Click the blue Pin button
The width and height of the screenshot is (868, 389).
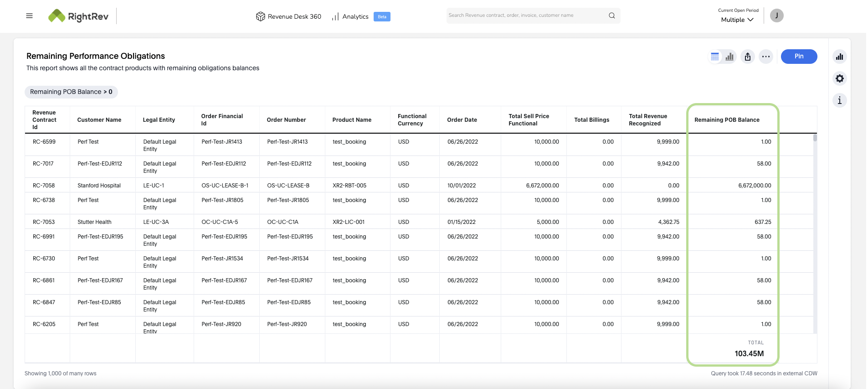[799, 57]
